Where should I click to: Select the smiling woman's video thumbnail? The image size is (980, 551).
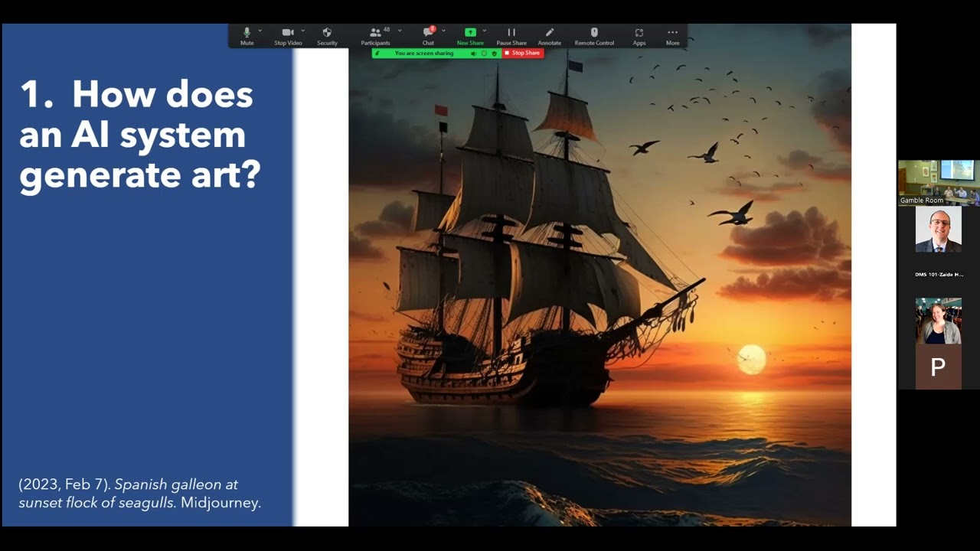tap(939, 321)
